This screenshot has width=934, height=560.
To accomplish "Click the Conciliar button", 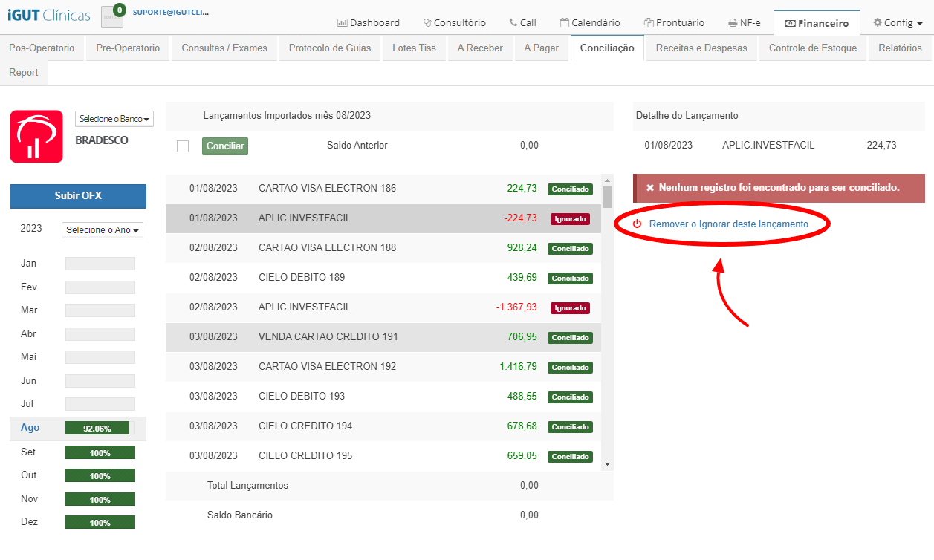I will [225, 146].
